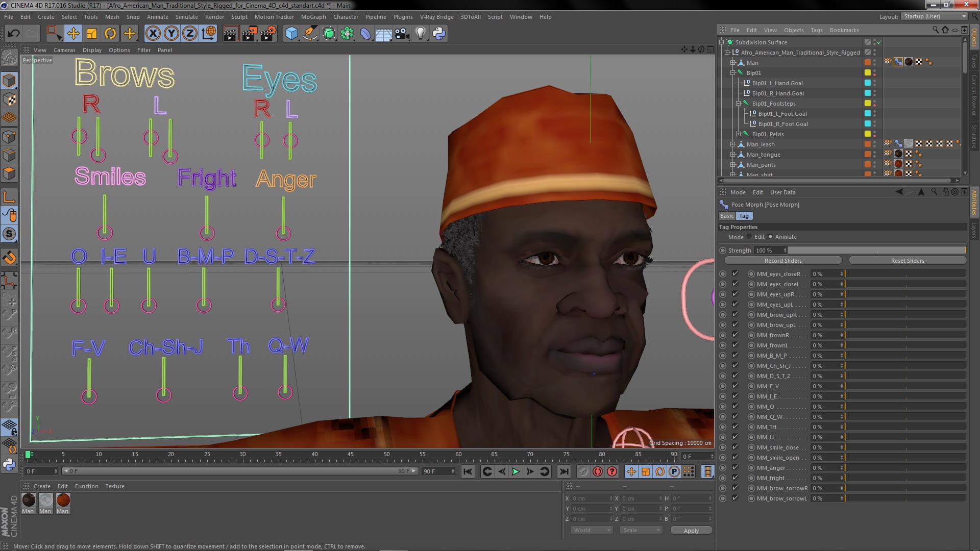Screen dimensions: 980x551
Task: Open the Spline pen tool icon
Action: 310,34
